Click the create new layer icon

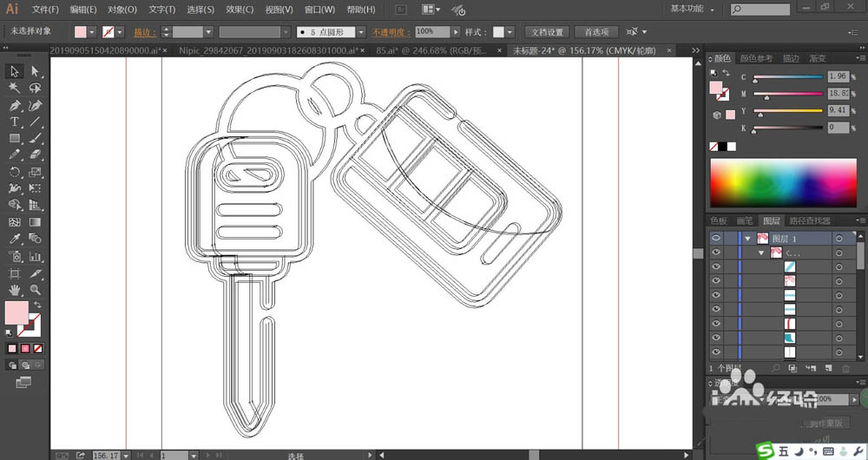pos(828,368)
